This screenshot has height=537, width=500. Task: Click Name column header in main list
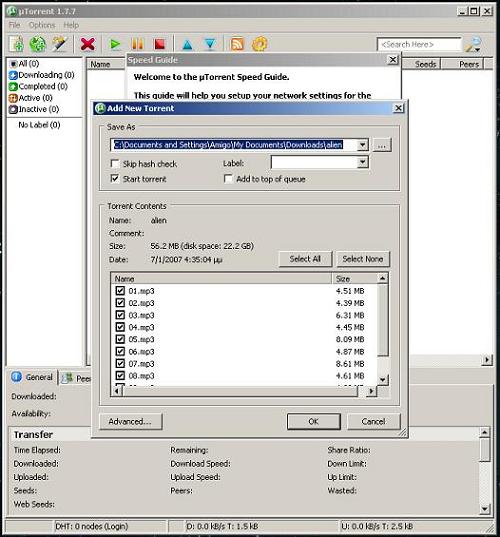pos(106,64)
